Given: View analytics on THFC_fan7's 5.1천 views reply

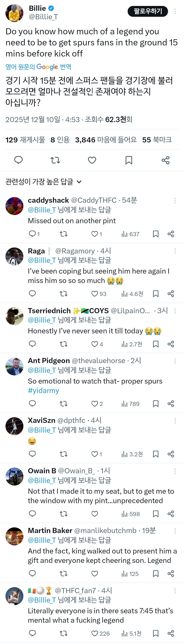Looking at the screenshot, I should pyautogui.click(x=131, y=634).
